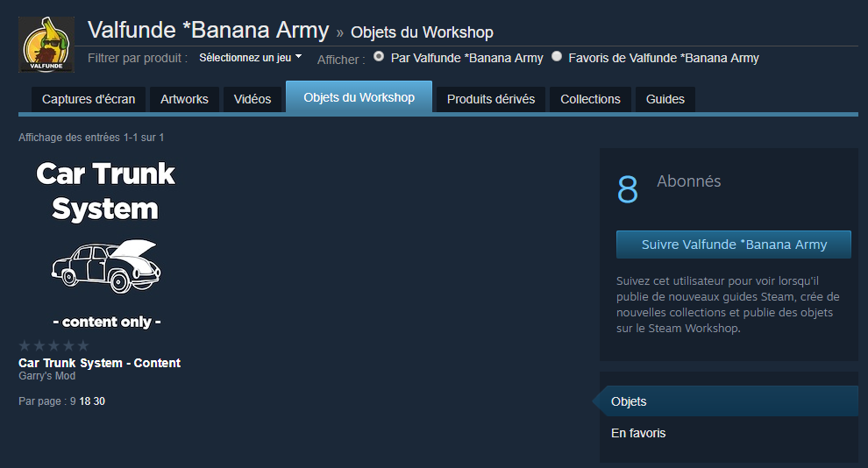
Task: Go to the Collections tab
Action: [590, 100]
